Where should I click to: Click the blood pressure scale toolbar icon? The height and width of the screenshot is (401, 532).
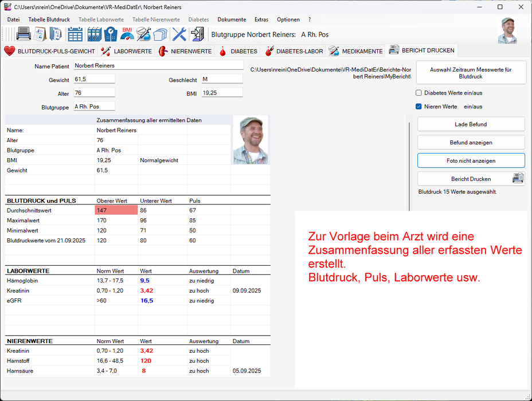[x=111, y=34]
